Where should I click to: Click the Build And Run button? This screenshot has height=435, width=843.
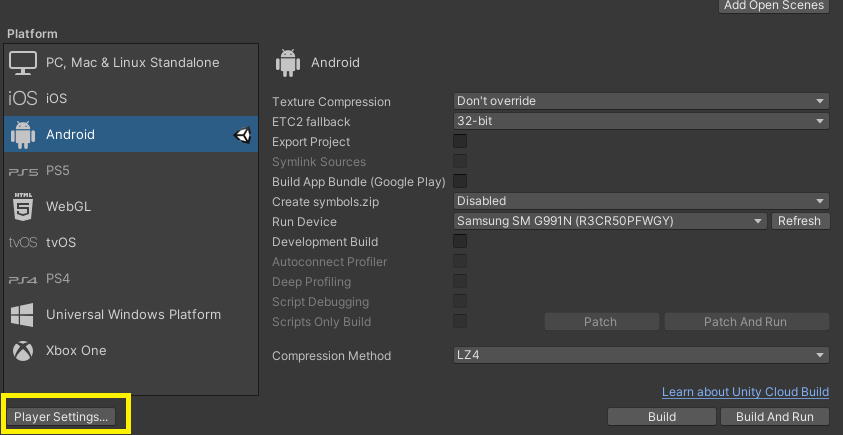[775, 417]
